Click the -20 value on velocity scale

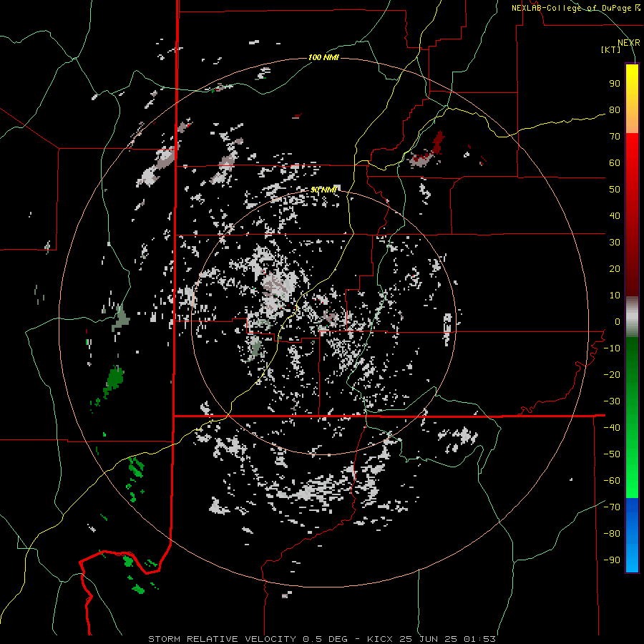(x=612, y=374)
